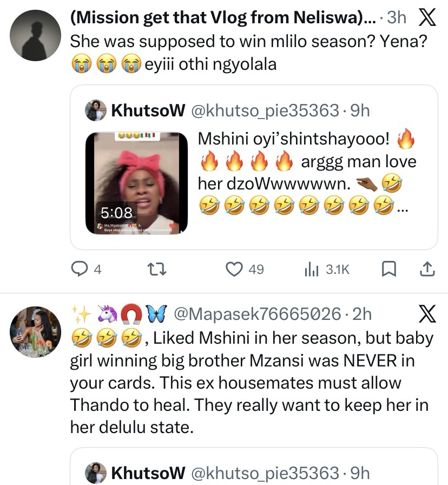Expand truncated quoted tweet text ellipsis
The width and height of the screenshot is (448, 485).
click(400, 208)
